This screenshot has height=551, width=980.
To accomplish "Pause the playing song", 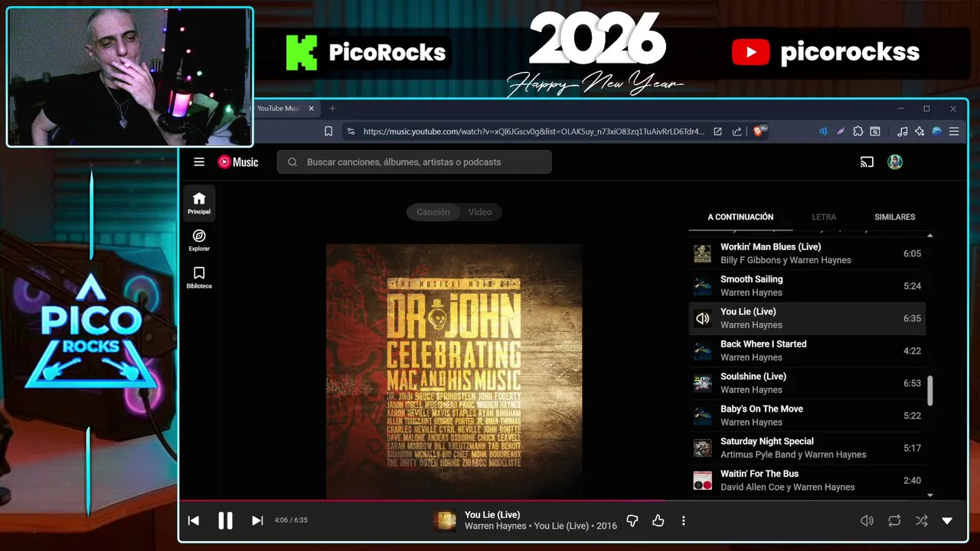I will 225,520.
